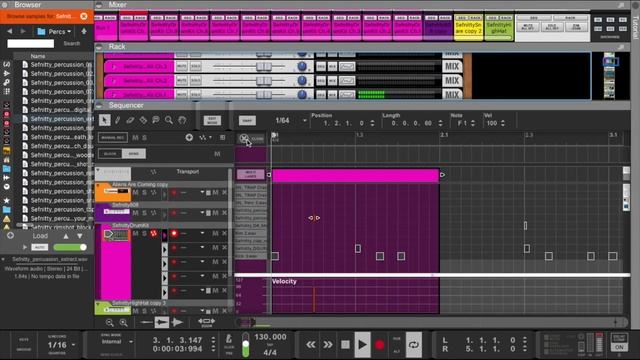
Task: Open the Sync Mode Internal dropdown
Action: [131, 342]
